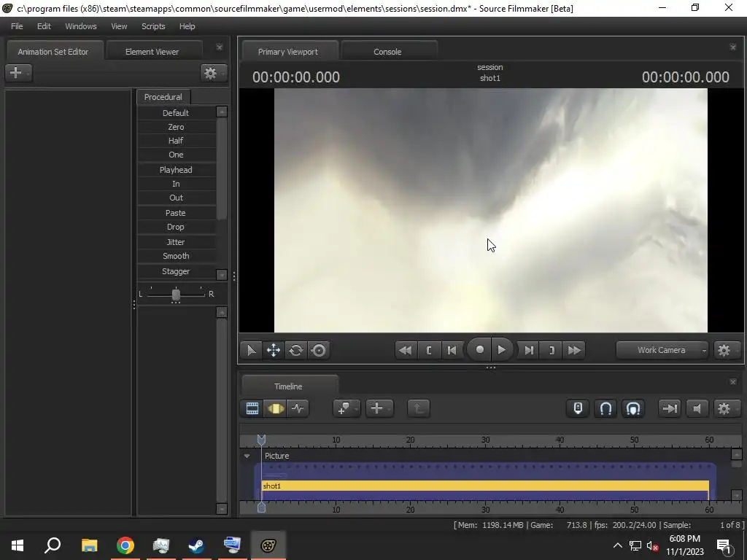
Task: Jump to the next clip end bracket
Action: point(551,351)
